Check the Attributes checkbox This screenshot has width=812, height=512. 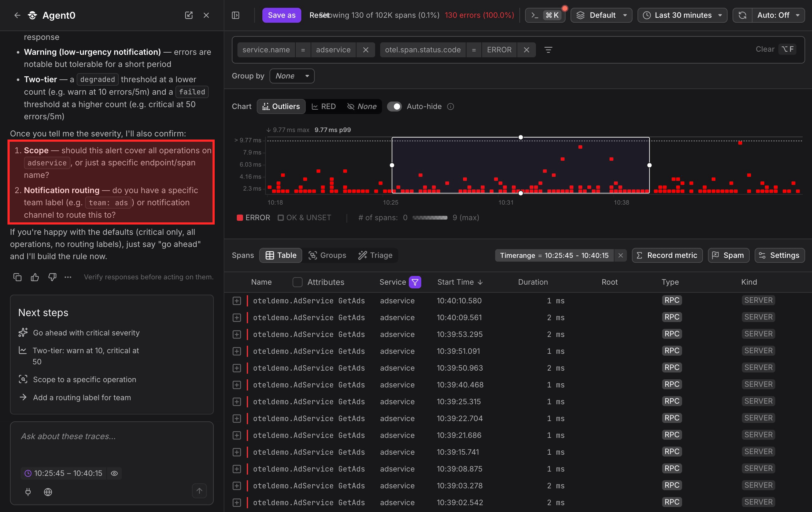pyautogui.click(x=298, y=282)
